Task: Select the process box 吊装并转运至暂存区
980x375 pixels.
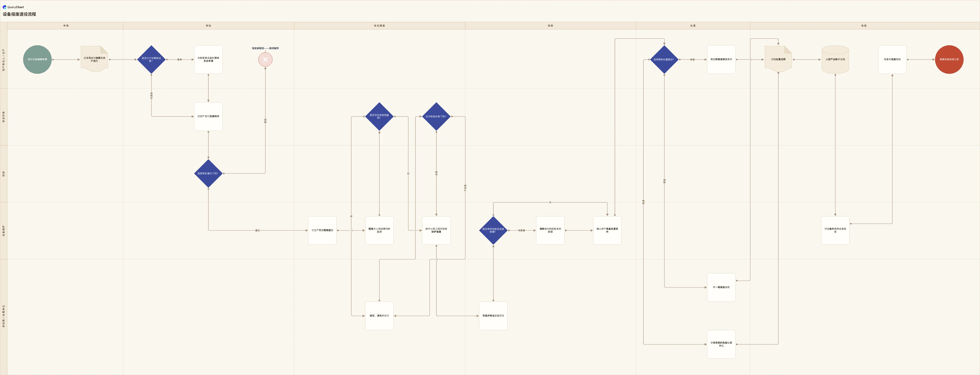Action: (x=493, y=316)
